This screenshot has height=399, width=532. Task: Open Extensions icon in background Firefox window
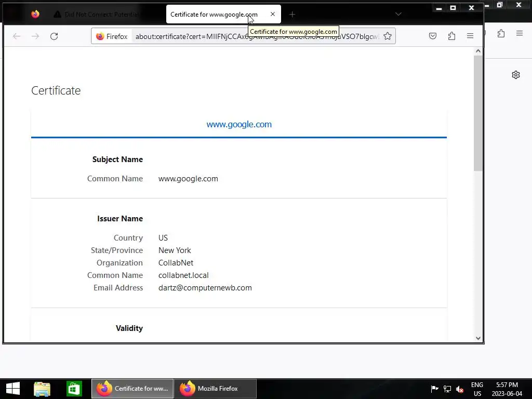501,33
